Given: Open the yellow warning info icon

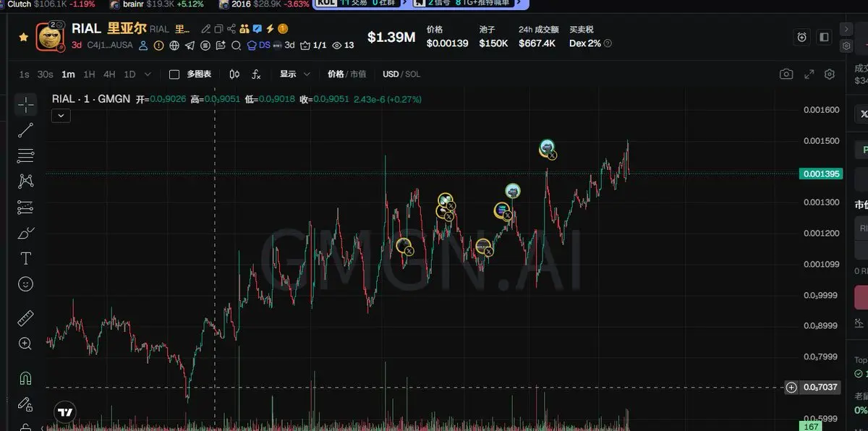Looking at the screenshot, I should click(158, 45).
